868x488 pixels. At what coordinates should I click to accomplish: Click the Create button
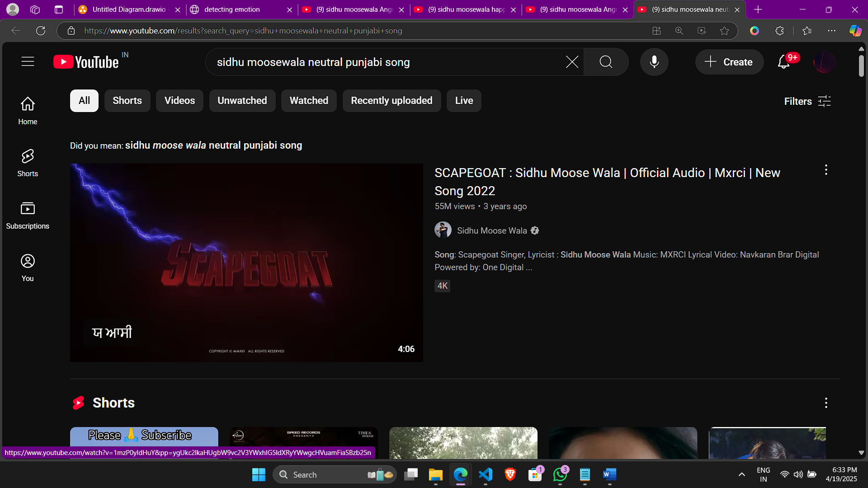coord(729,62)
